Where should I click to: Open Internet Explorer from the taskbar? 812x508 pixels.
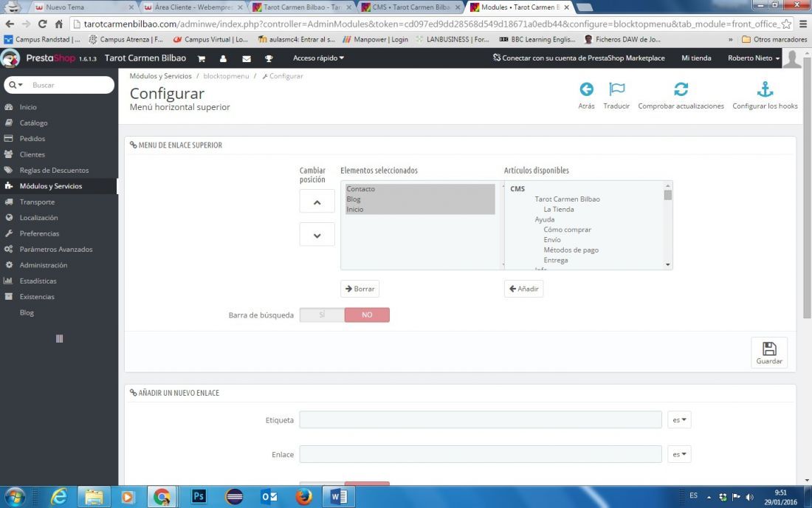pos(59,497)
